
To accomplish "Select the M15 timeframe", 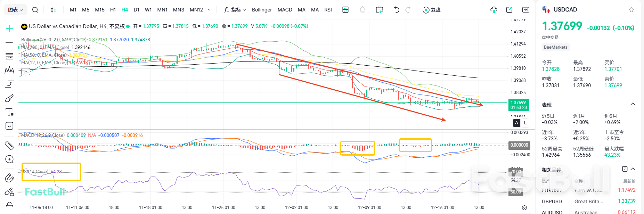I will pos(100,10).
